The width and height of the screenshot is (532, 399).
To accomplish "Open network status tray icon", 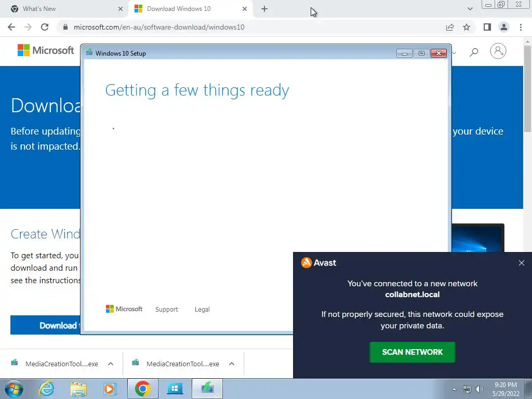I will pyautogui.click(x=467, y=389).
